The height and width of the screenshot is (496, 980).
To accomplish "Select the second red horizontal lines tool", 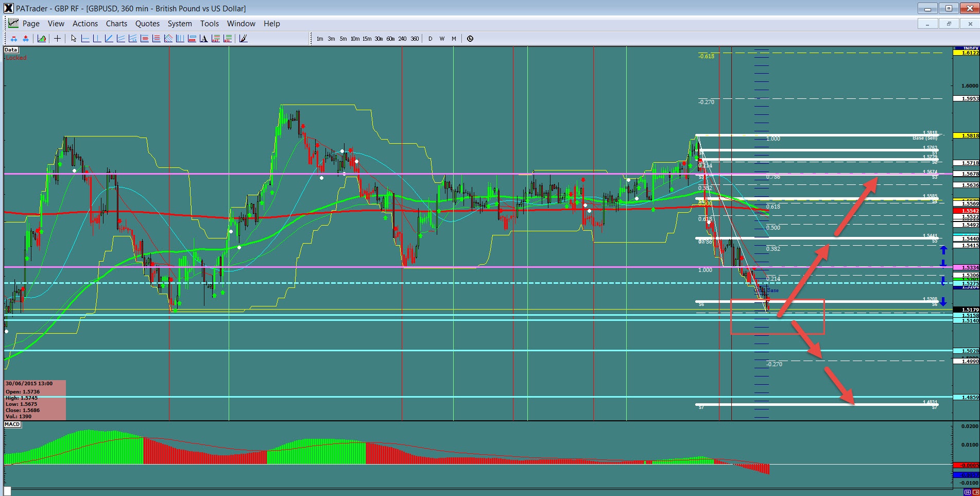I will [x=156, y=39].
